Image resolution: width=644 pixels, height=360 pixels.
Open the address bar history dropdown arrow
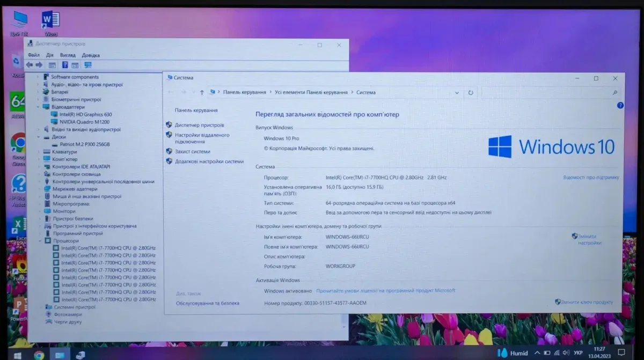click(x=457, y=93)
